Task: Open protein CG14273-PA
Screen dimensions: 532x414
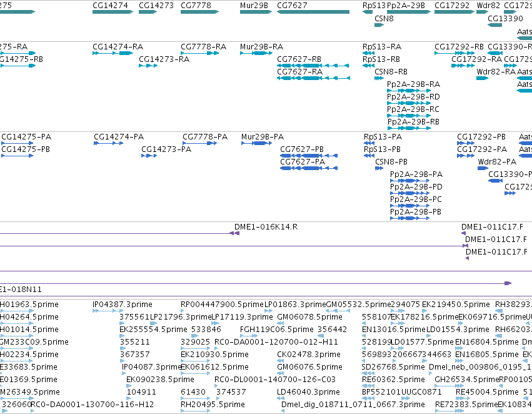Action: tap(166, 149)
